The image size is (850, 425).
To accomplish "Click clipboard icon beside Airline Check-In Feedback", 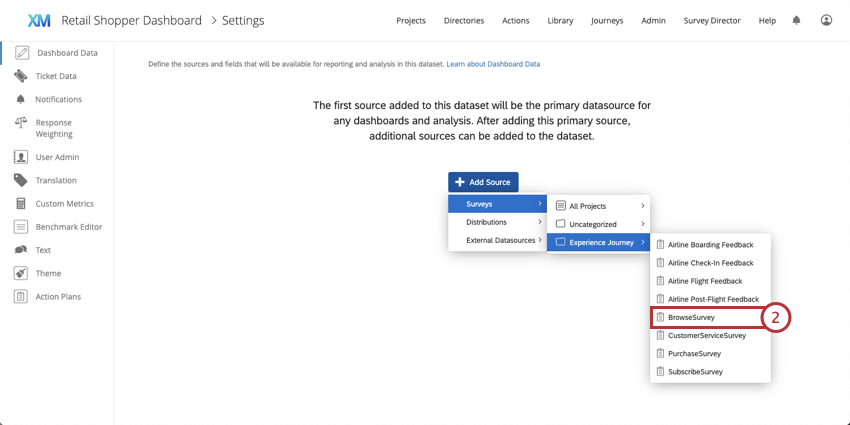I will (x=660, y=263).
